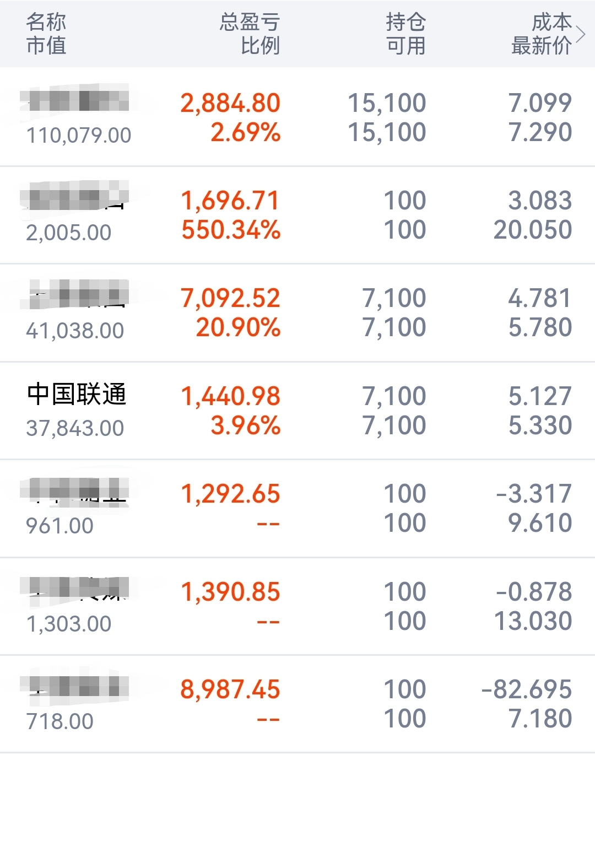
Task: Tap the 3.96% ratio for 中国联通
Action: click(246, 425)
